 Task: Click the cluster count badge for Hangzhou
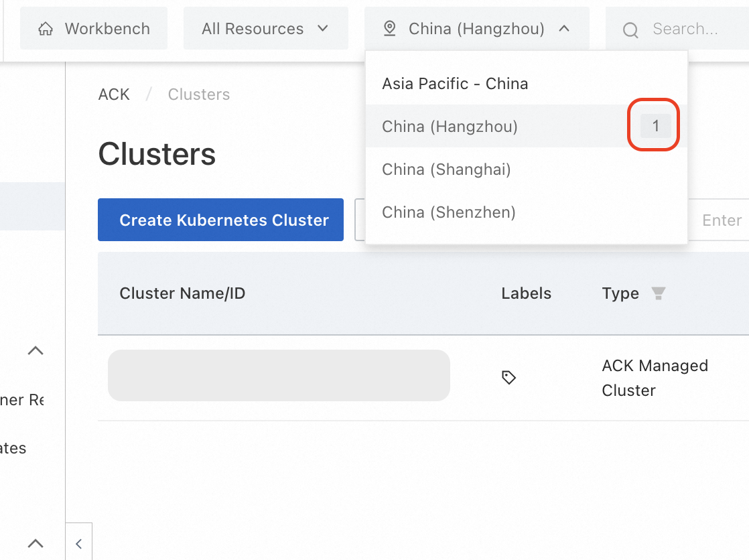655,126
